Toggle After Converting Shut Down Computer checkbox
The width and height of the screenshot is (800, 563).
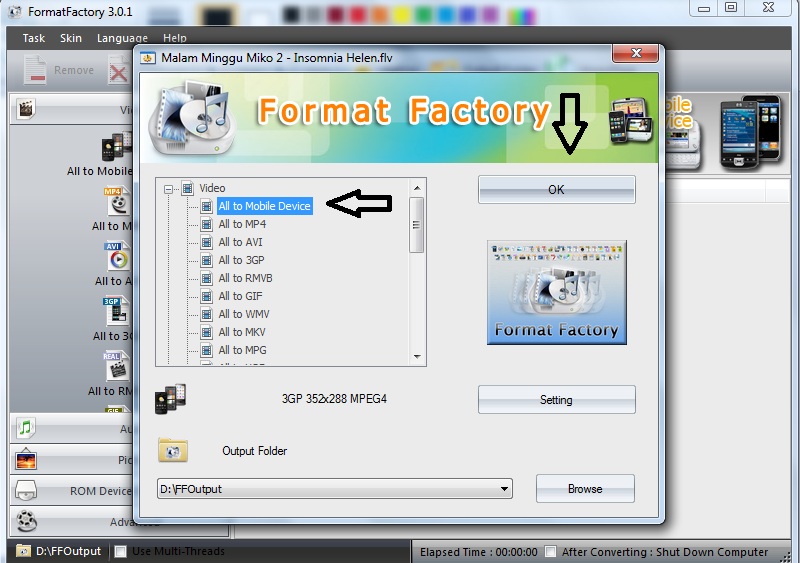[x=550, y=551]
